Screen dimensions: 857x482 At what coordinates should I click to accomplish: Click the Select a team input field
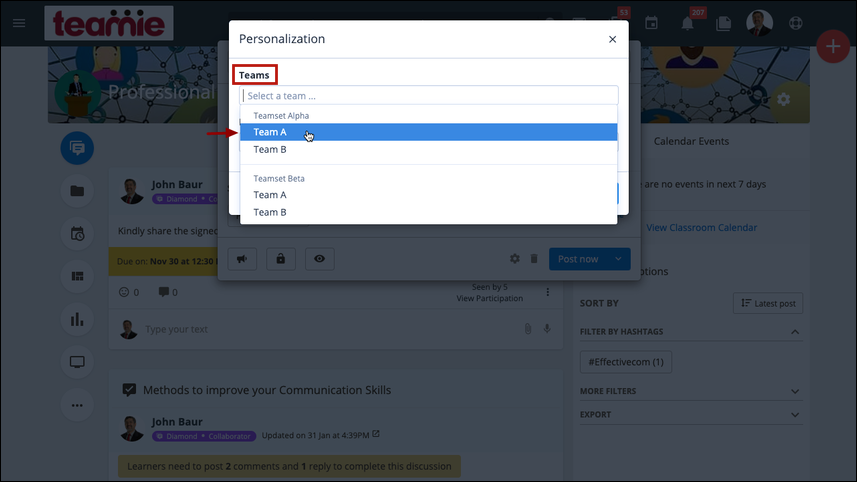(x=428, y=96)
